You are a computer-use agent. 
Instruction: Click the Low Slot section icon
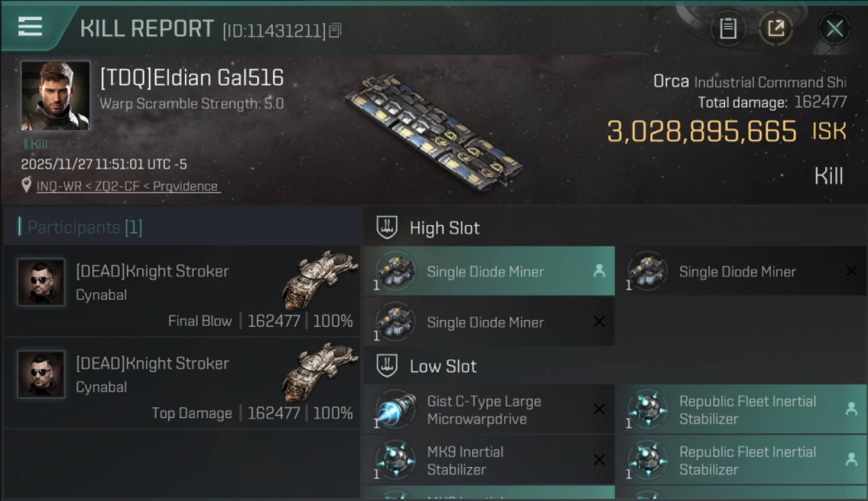point(387,366)
